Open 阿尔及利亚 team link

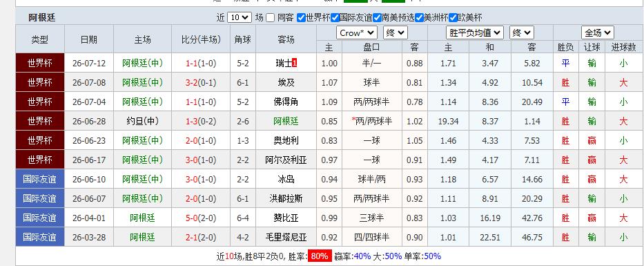point(286,160)
